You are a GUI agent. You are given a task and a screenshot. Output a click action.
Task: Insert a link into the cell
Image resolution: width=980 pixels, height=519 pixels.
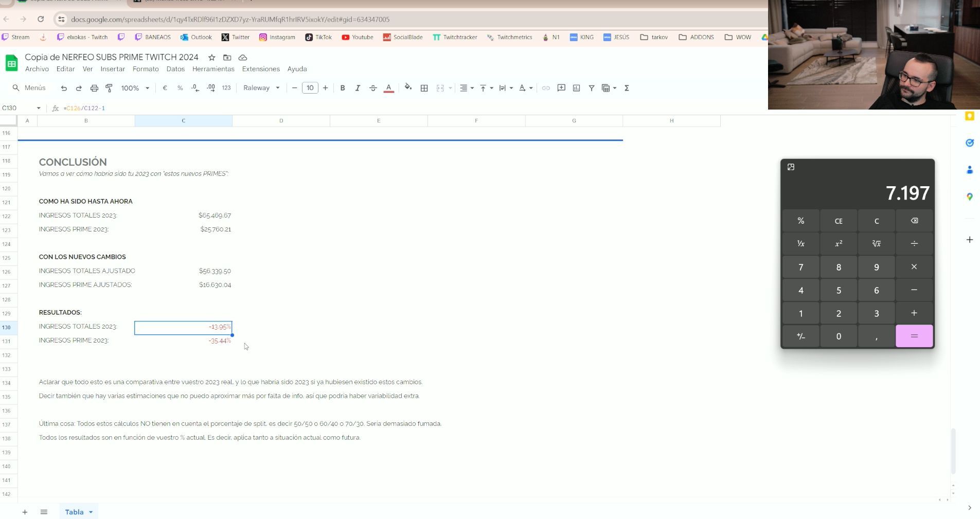[x=545, y=87]
